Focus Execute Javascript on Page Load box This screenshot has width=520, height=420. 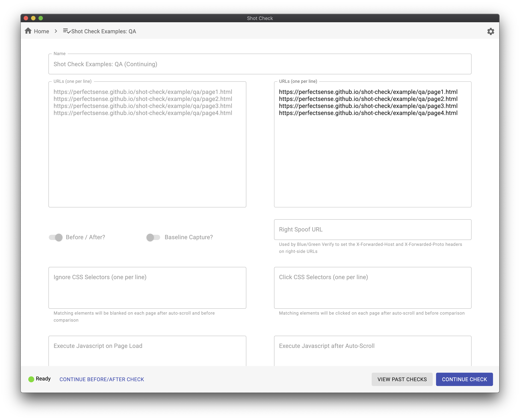[x=147, y=351]
